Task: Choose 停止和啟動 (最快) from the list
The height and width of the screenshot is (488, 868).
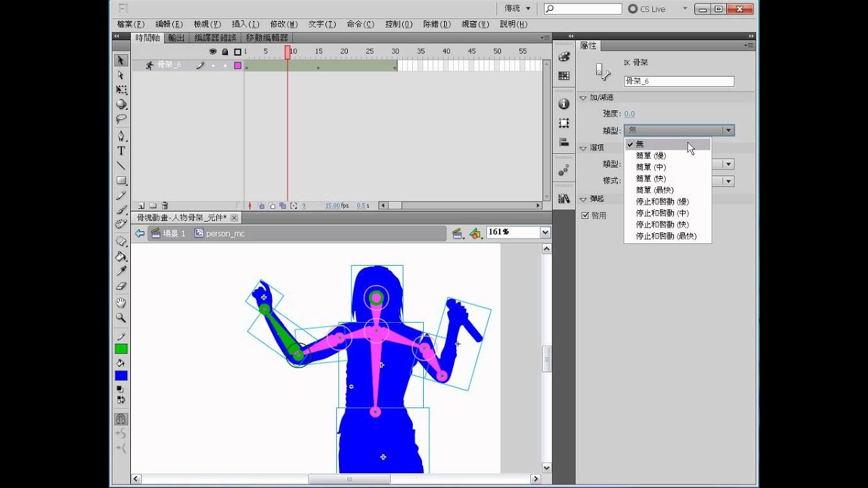Action: coord(668,237)
